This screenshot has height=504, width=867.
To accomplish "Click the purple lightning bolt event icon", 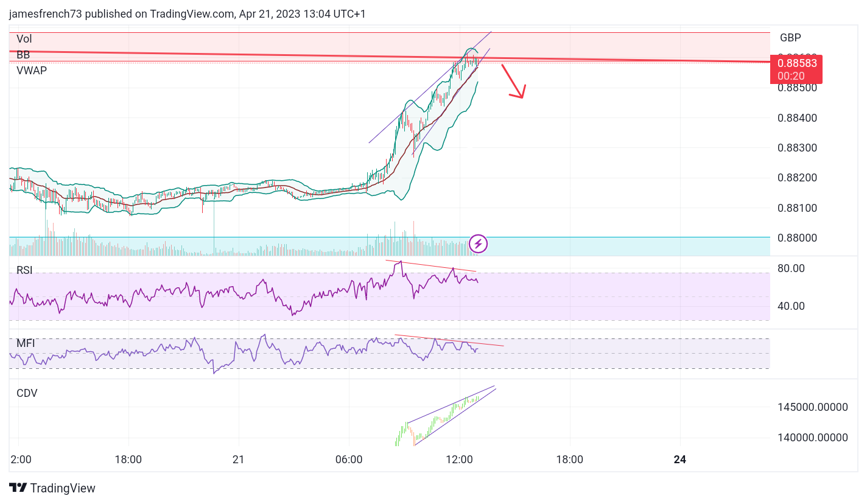I will (479, 244).
